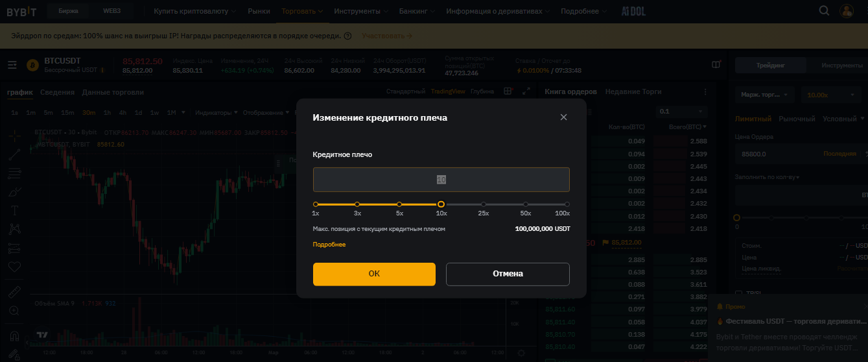868x362 pixels.
Task: Collapse the drawing toolbar arrow
Action: tap(27, 343)
